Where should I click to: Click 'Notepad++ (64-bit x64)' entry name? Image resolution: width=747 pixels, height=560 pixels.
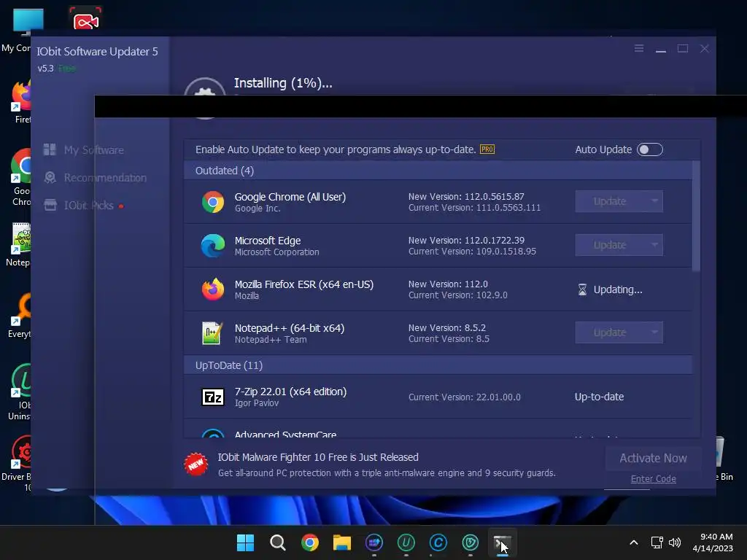289,328
